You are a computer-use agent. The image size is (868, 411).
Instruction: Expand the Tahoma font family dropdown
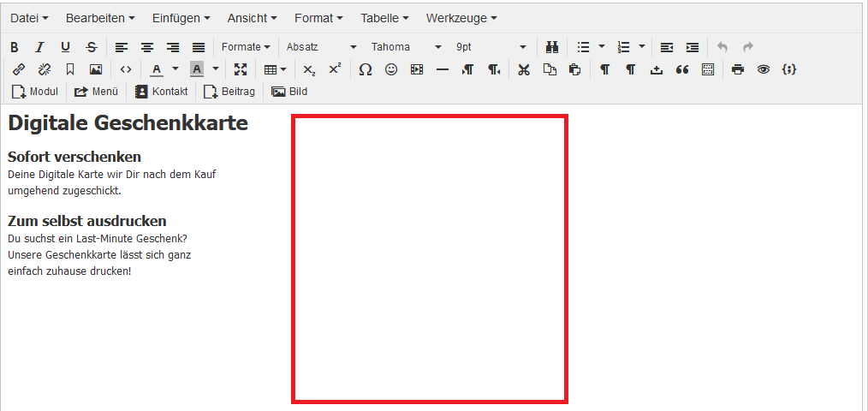coord(407,47)
